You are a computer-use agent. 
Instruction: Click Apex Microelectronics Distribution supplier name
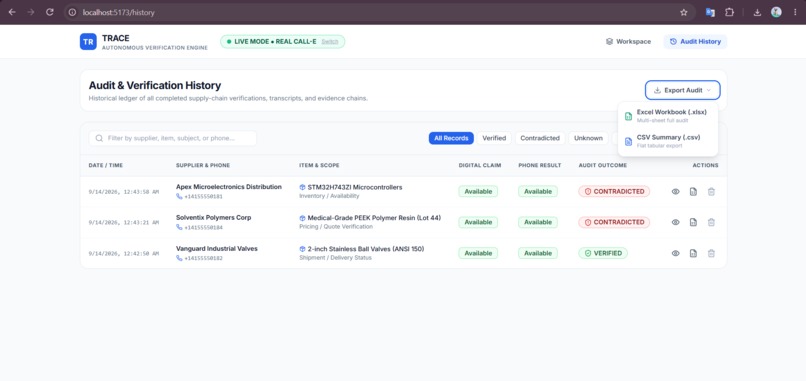229,187
